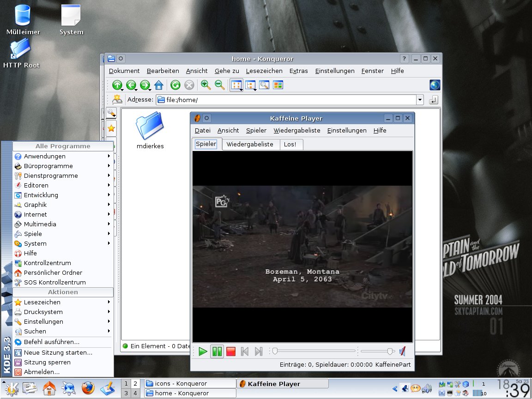This screenshot has height=399, width=532.
Task: Skip to next track in Kaffeine
Action: click(x=259, y=351)
